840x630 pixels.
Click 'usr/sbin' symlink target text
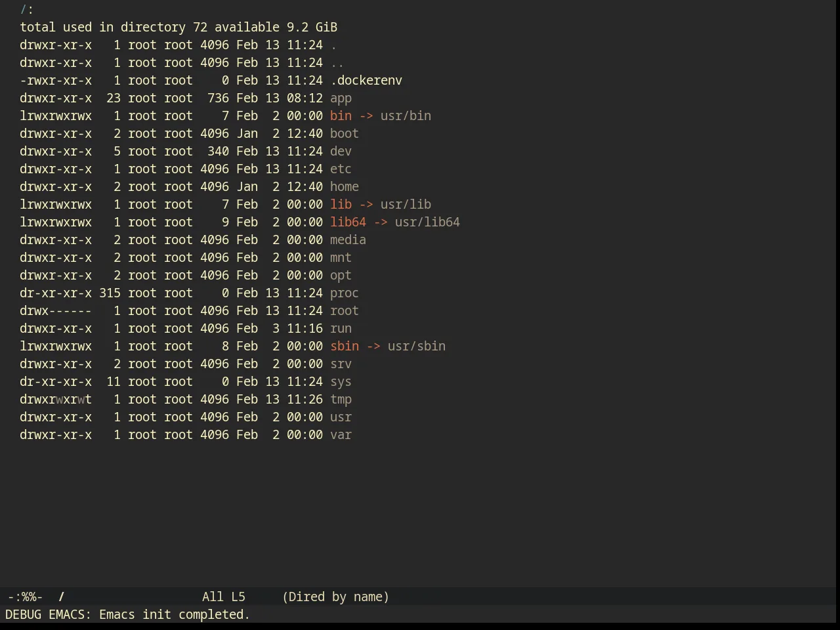(417, 346)
